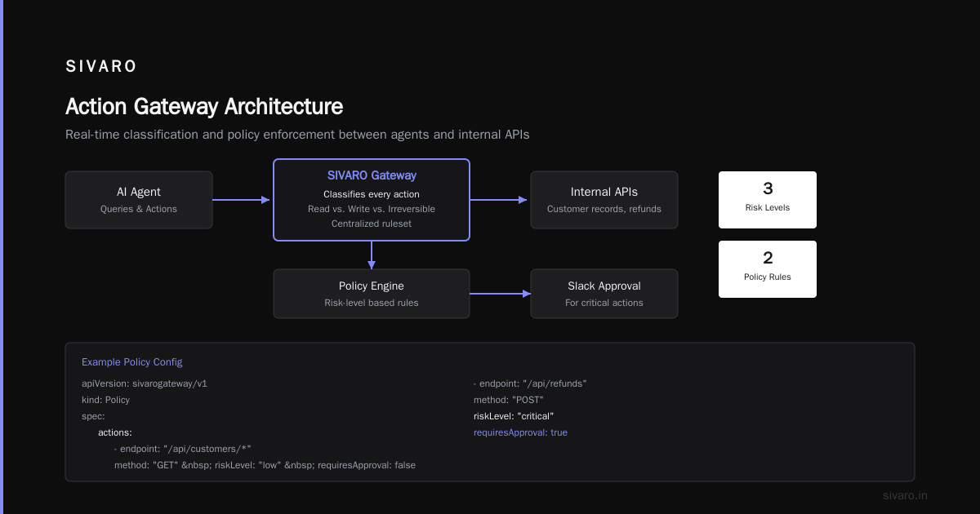Image resolution: width=980 pixels, height=514 pixels.
Task: Select 'requiresApproval: true' line
Action: coord(520,432)
